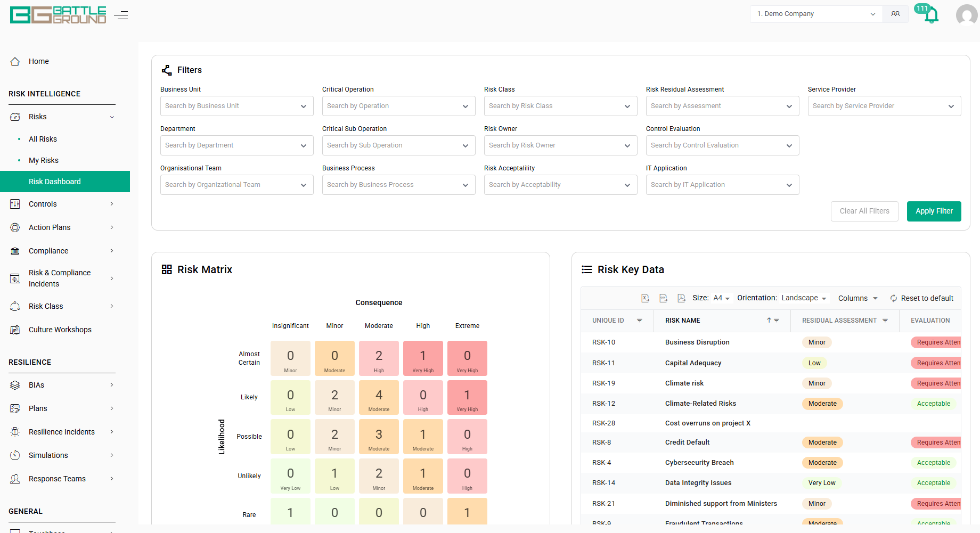Click the Likely / Moderate cell showing 4
This screenshot has width=980, height=533.
[x=379, y=398]
